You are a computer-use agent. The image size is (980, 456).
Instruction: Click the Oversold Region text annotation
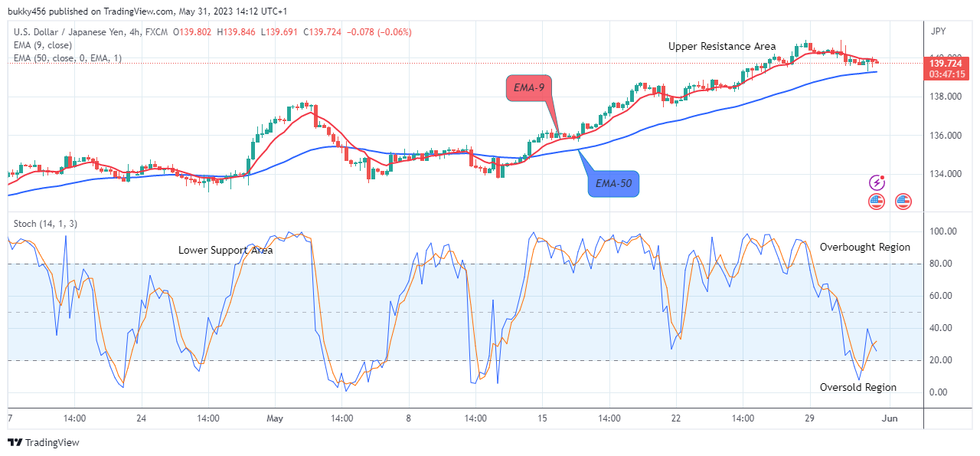coord(858,387)
